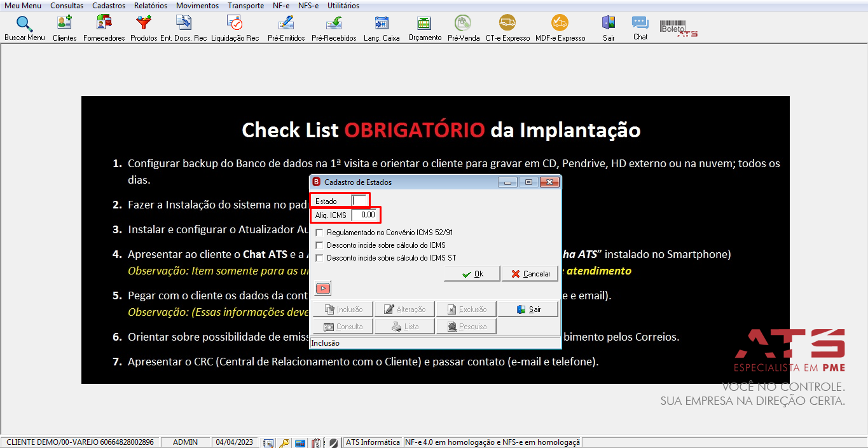Click the Consulta button
868x448 pixels.
[343, 327]
